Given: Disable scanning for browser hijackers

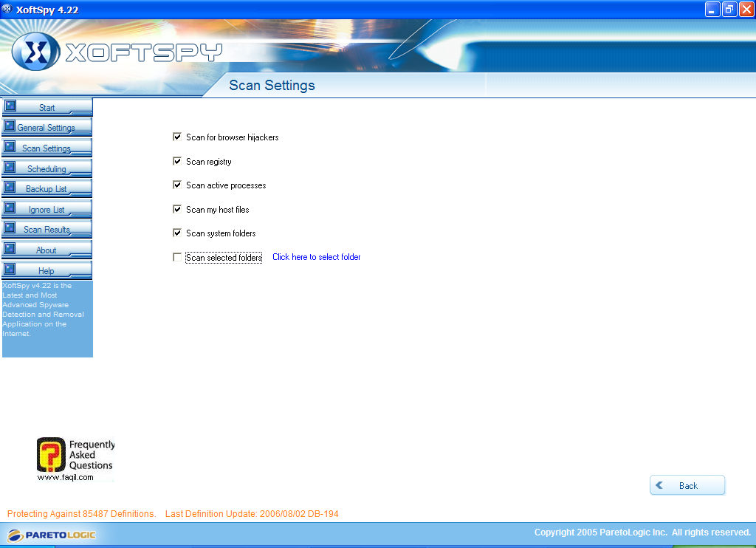Looking at the screenshot, I should [177, 137].
